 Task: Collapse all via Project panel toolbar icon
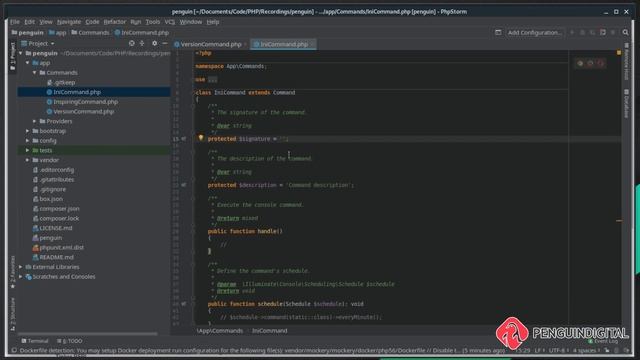tap(142, 43)
